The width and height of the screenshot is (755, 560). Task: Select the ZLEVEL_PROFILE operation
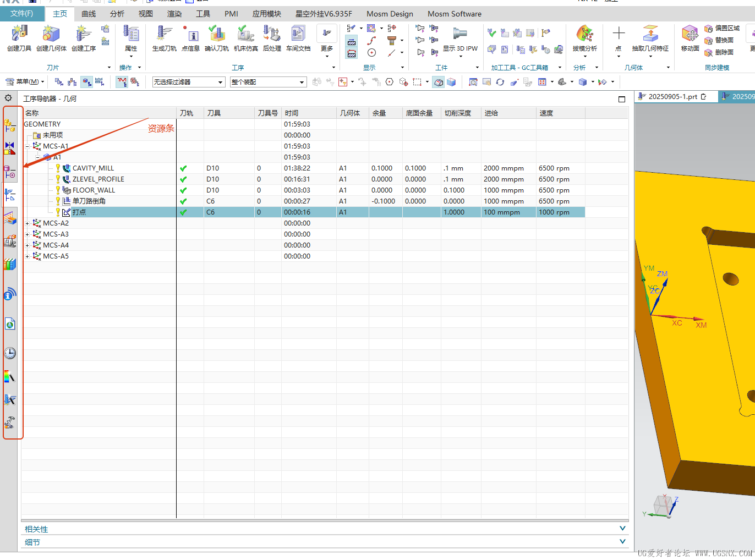[99, 179]
